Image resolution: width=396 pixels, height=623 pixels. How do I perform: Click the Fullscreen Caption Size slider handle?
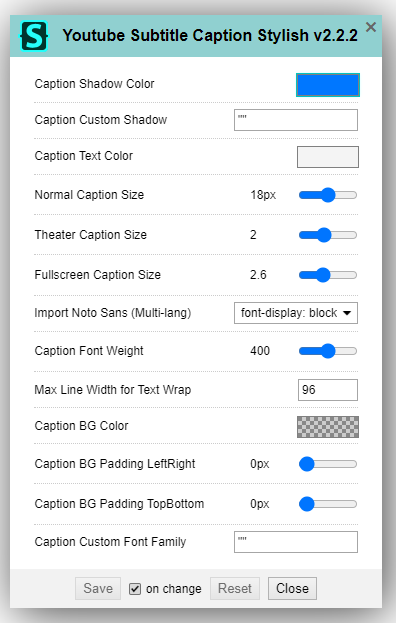(323, 275)
